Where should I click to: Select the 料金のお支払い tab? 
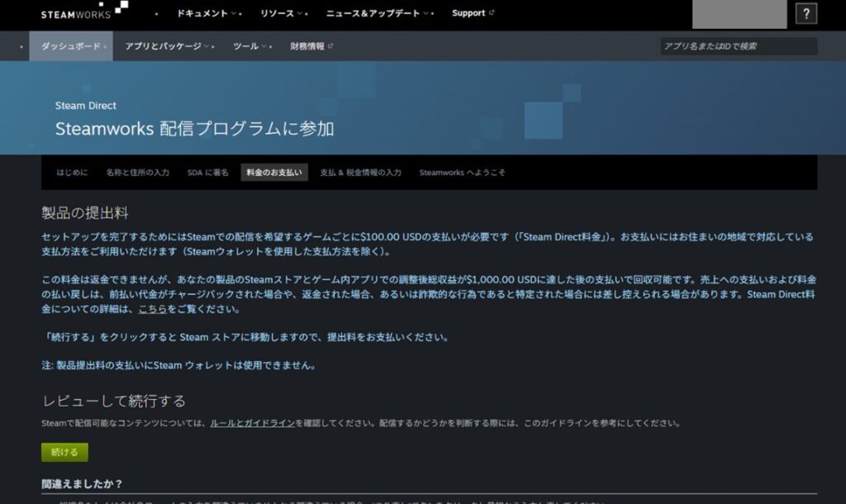click(x=274, y=173)
